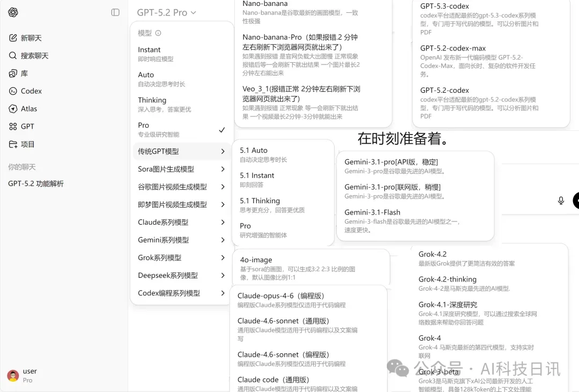Expand the 即梦图片视频生成模型 submenu arrow
This screenshot has height=392, width=579.
(x=222, y=204)
